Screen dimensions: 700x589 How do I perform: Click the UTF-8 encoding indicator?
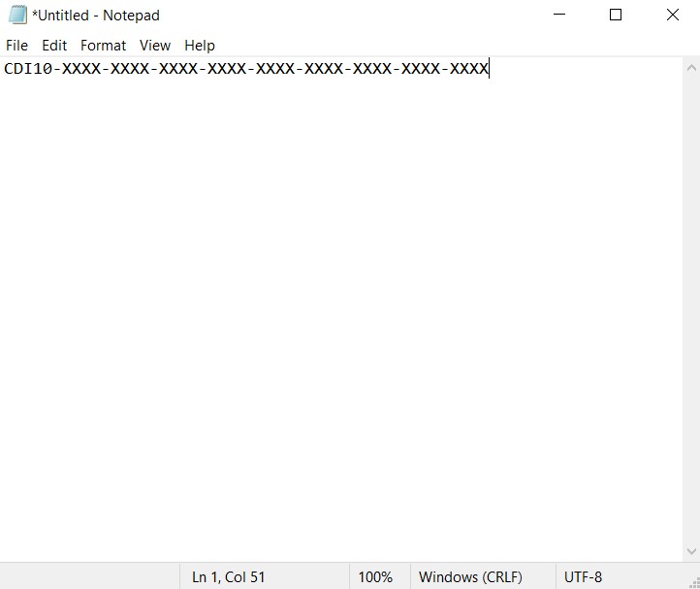(x=583, y=577)
